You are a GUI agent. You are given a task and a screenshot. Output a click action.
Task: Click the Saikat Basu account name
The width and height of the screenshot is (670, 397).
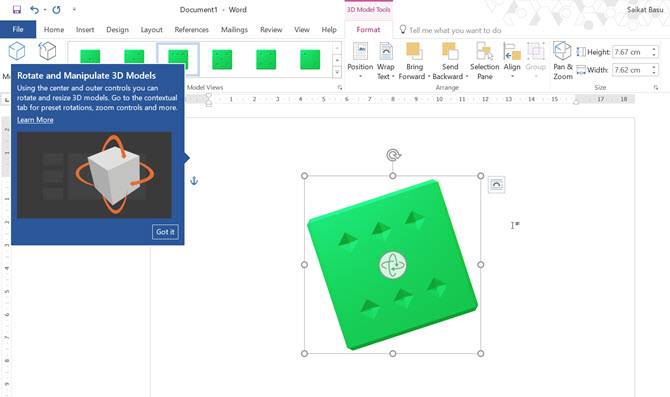(x=645, y=9)
